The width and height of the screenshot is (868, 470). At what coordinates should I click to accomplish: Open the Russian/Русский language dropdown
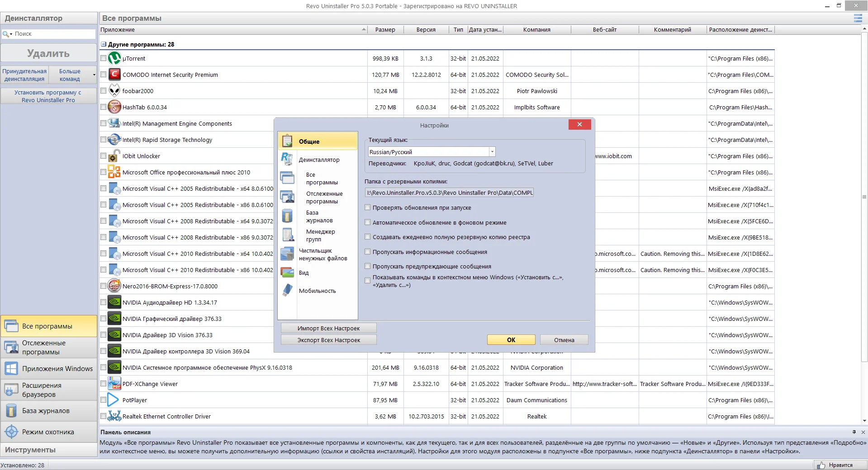[492, 152]
